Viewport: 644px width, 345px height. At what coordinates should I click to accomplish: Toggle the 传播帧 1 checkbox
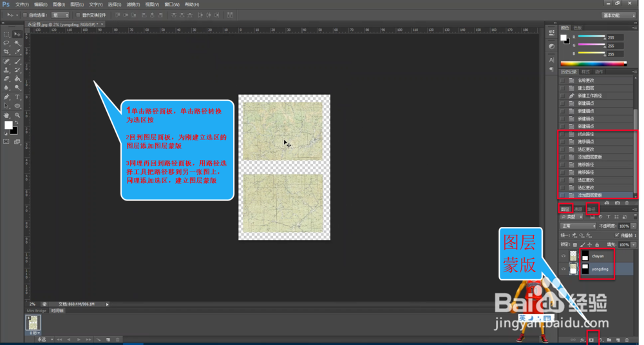pos(617,235)
